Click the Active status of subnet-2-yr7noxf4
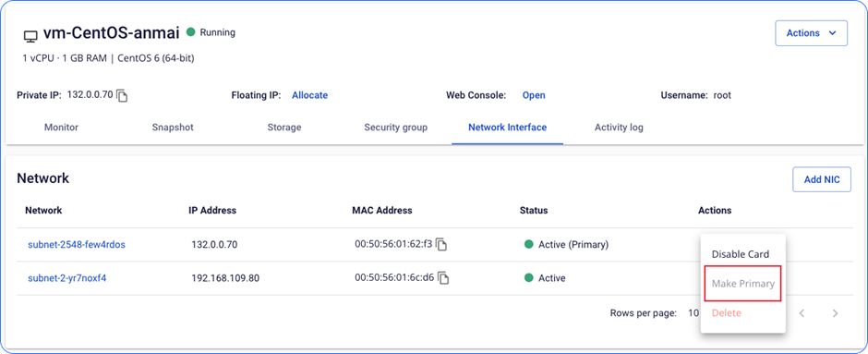868x354 pixels. (x=545, y=278)
